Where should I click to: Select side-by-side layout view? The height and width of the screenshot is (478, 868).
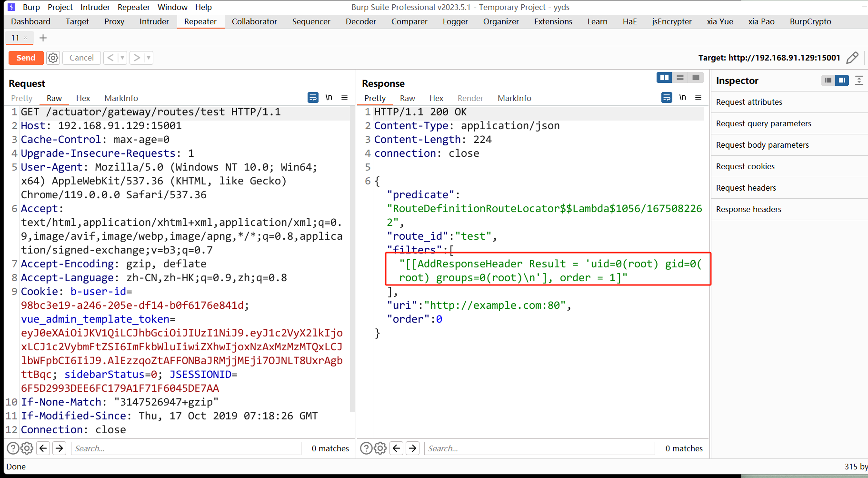coord(664,77)
